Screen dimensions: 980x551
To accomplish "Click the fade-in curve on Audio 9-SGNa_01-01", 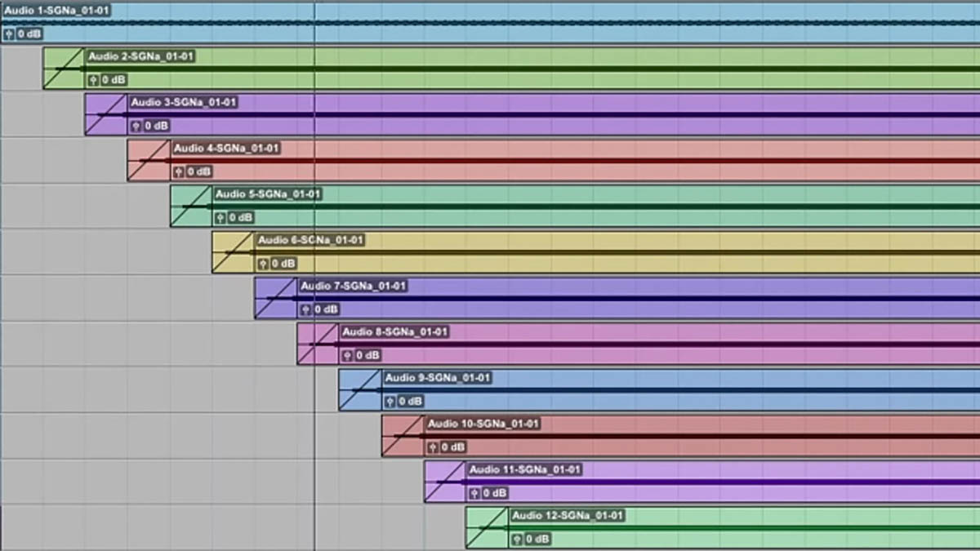I will pos(359,390).
